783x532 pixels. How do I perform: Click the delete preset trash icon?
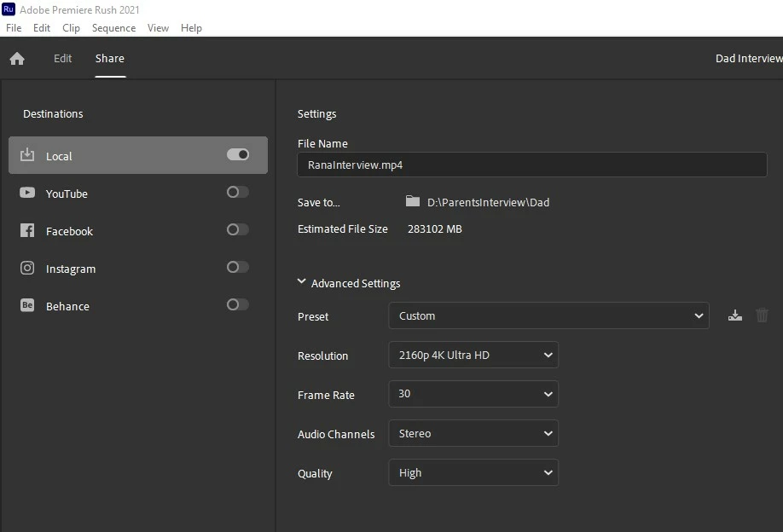[x=762, y=315]
